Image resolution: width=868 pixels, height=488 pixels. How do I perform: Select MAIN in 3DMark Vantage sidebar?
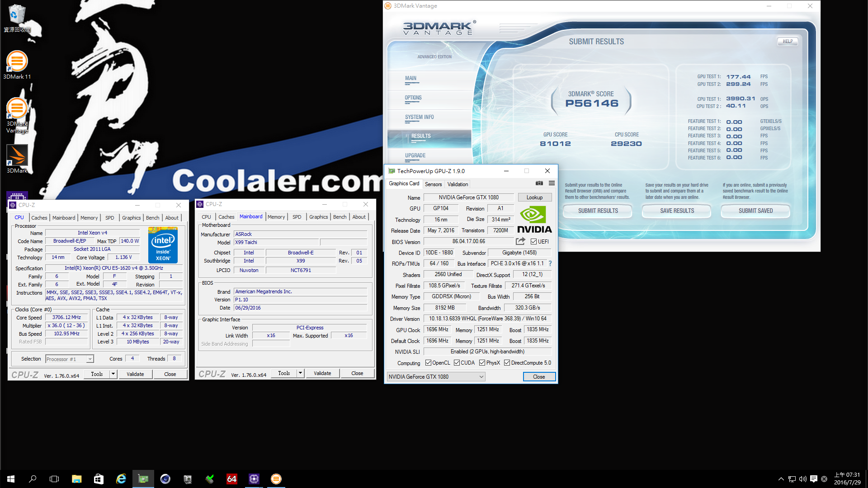coord(410,79)
